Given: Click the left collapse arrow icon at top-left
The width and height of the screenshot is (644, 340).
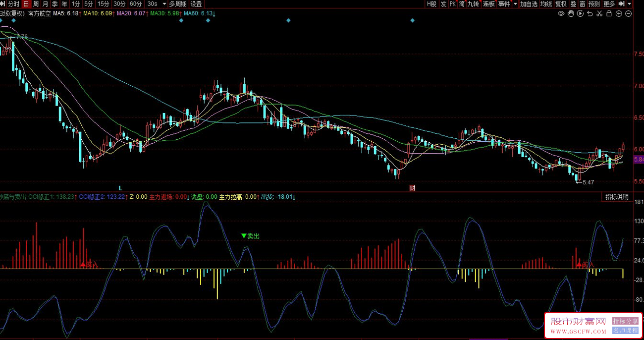Looking at the screenshot, I should (3, 4).
